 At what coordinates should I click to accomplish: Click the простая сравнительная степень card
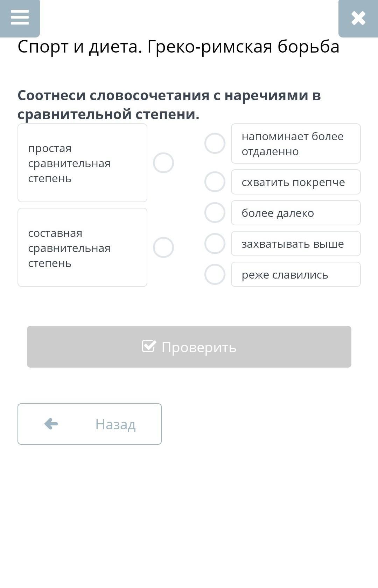[x=82, y=163]
